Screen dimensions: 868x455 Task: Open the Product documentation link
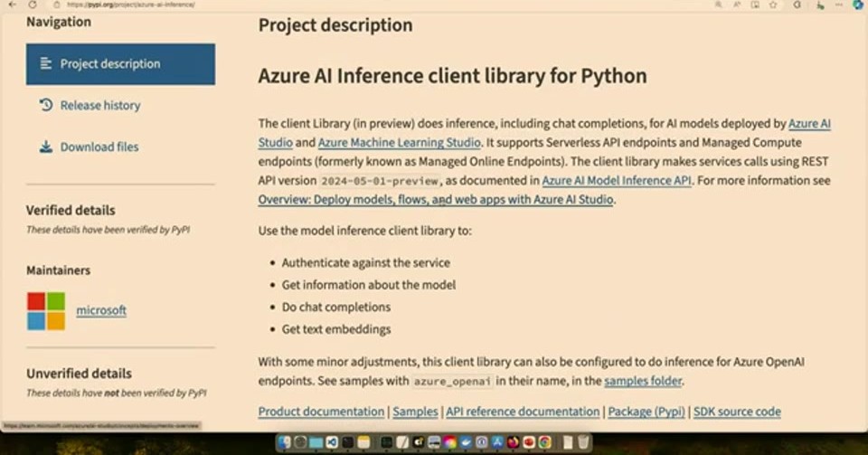point(321,412)
